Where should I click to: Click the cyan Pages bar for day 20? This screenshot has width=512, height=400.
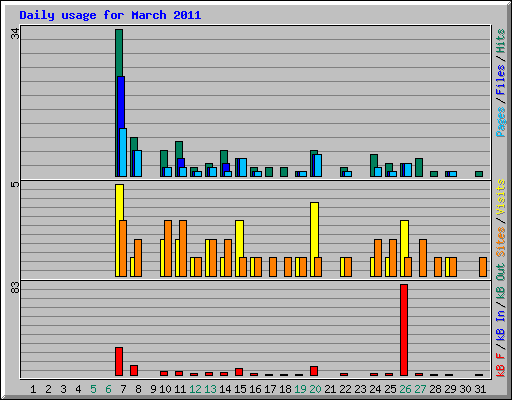[318, 165]
